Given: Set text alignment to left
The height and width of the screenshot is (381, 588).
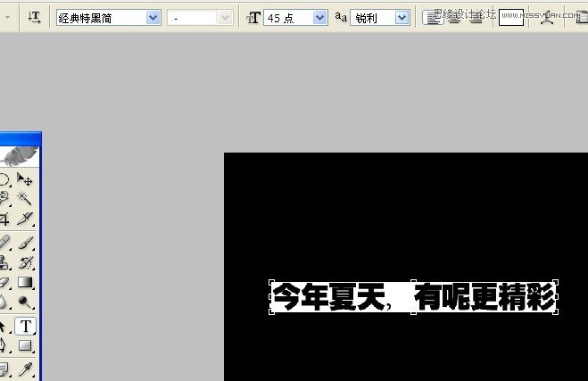Looking at the screenshot, I should [433, 17].
